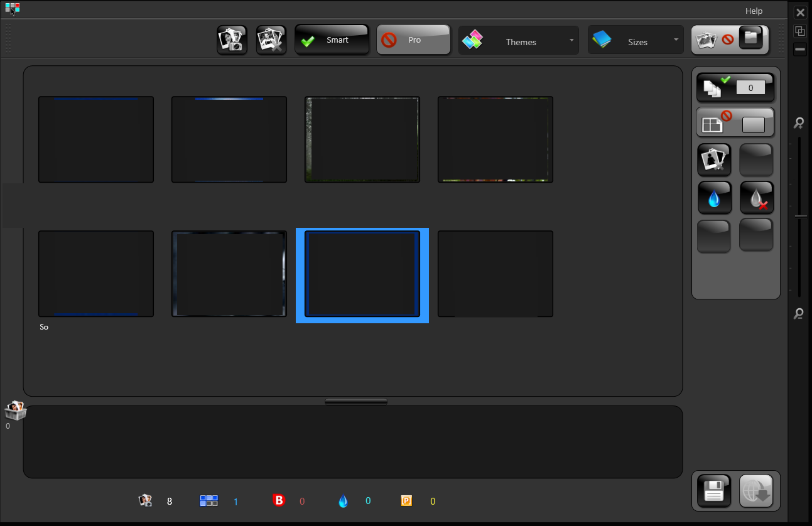The image size is (812, 526).
Task: Toggle the Pro mode button
Action: [414, 40]
